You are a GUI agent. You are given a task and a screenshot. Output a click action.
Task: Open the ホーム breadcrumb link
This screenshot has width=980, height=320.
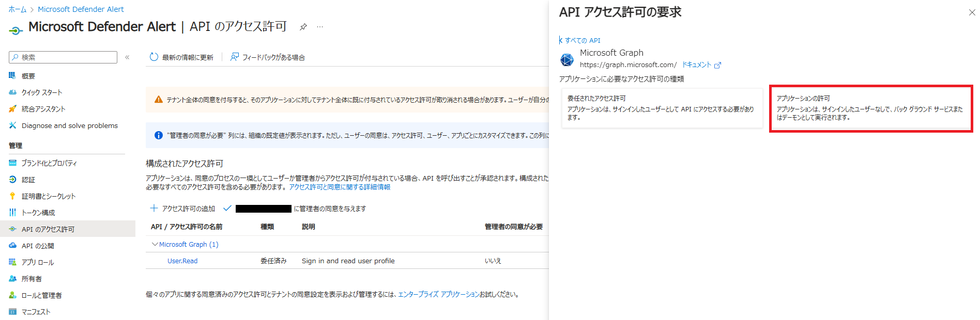pos(17,9)
